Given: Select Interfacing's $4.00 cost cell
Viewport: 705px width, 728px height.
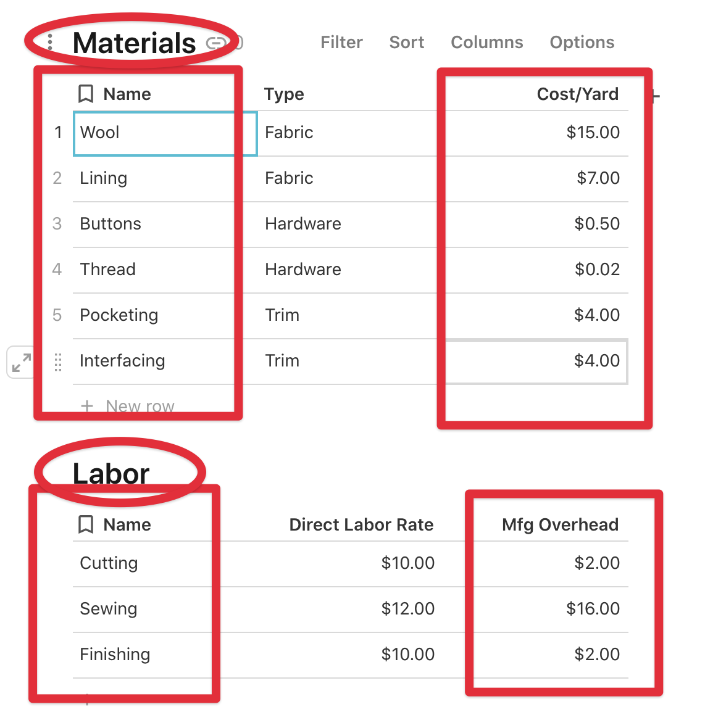Looking at the screenshot, I should click(536, 361).
